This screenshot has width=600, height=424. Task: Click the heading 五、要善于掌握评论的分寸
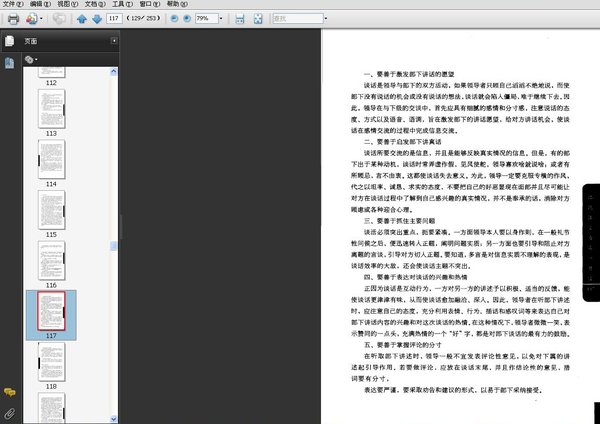pyautogui.click(x=402, y=345)
